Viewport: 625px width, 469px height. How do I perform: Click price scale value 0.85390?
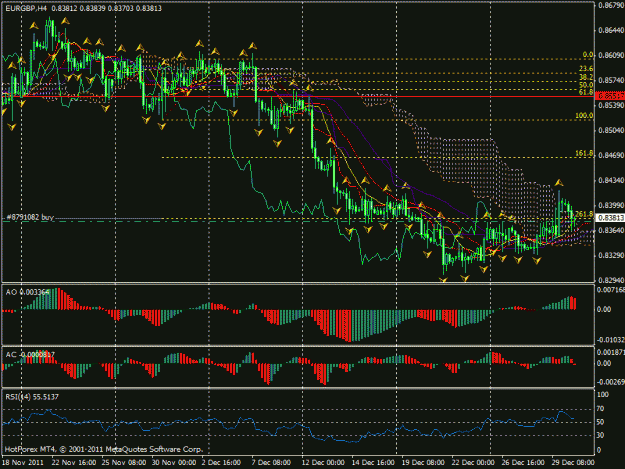click(611, 105)
